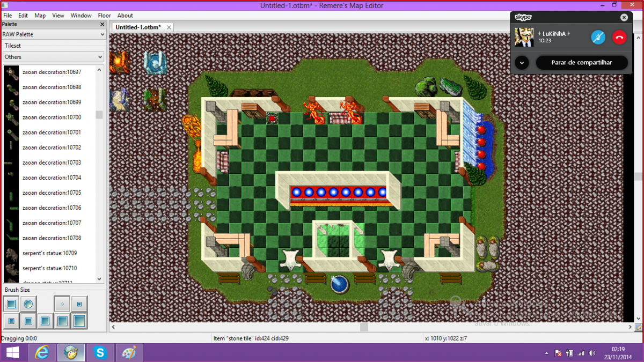The image size is (644, 362).
Task: Select zaoan decoration:10708 in palette
Action: pos(53,238)
